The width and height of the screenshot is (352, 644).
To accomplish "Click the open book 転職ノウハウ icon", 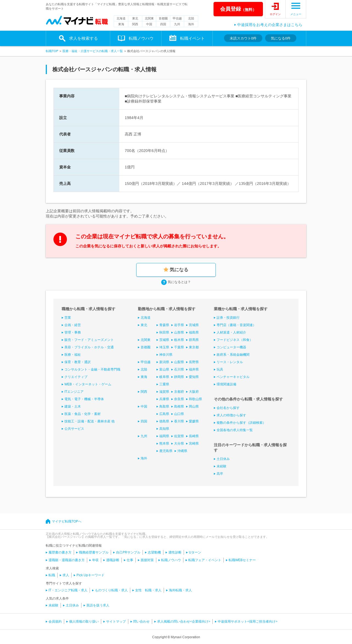I will pos(121,38).
